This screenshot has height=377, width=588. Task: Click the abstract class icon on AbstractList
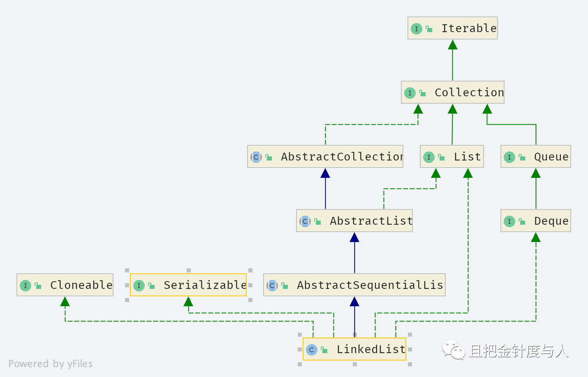coord(305,221)
